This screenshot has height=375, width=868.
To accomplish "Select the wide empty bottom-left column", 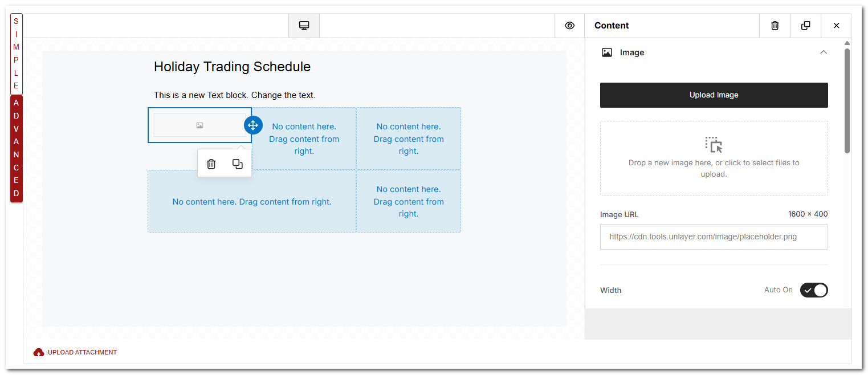I will [x=252, y=202].
